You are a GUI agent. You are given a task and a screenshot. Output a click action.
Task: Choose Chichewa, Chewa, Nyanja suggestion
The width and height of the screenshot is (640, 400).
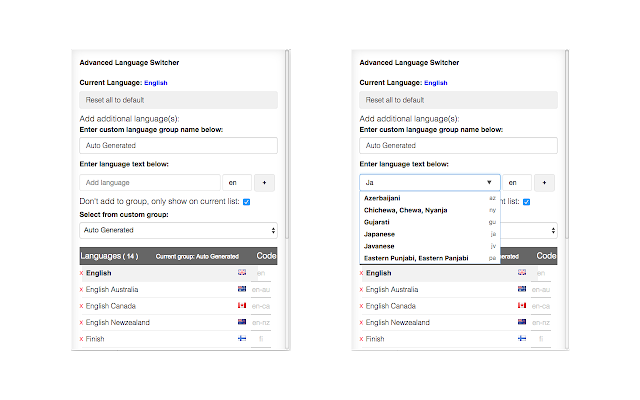[430, 210]
